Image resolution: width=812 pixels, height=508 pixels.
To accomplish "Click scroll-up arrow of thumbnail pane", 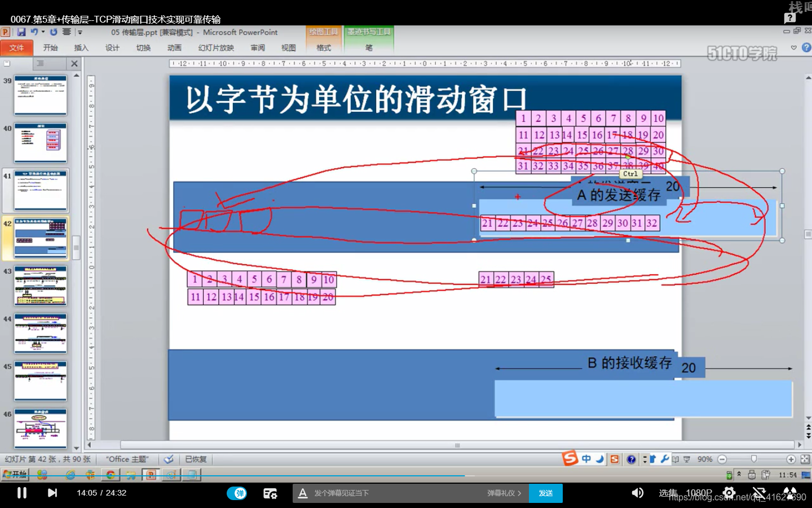I will 76,75.
